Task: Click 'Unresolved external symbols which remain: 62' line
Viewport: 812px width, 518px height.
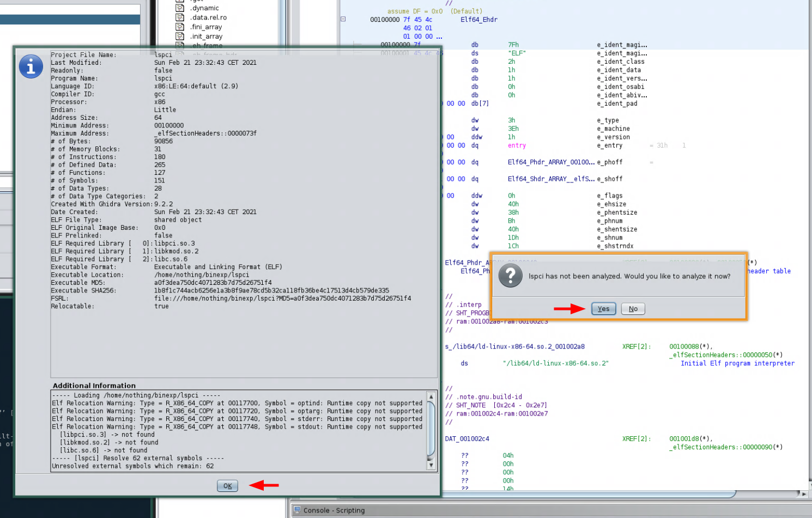Action: 133,466
